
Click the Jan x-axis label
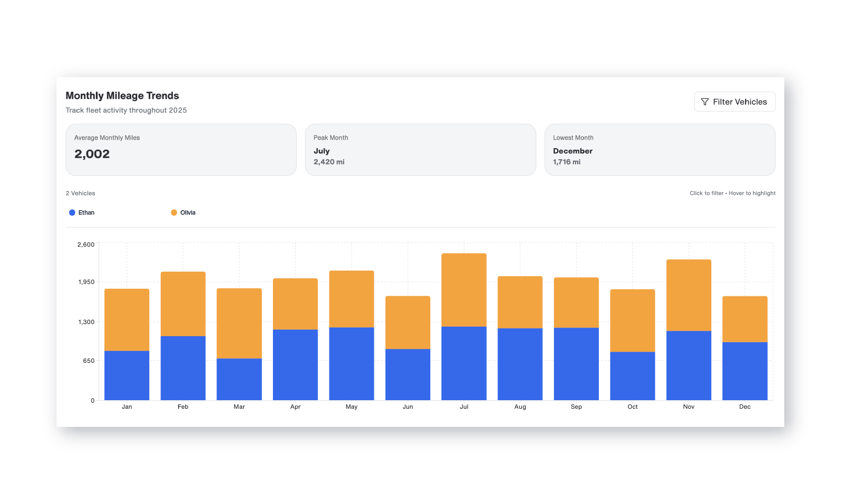(127, 406)
